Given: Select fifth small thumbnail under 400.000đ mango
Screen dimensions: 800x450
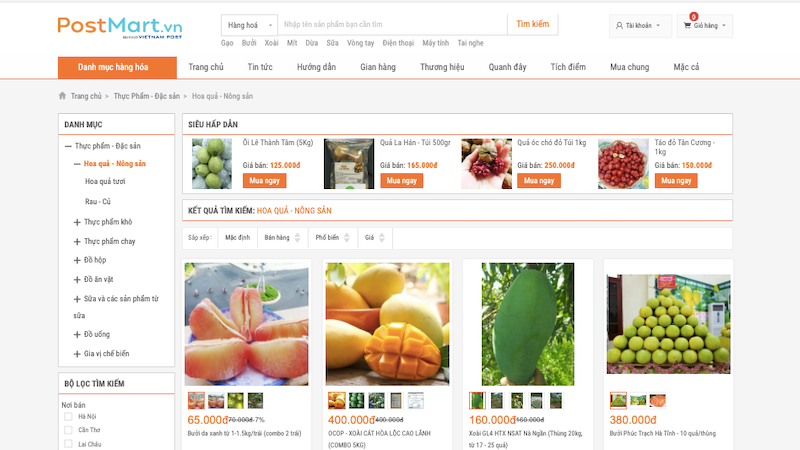Looking at the screenshot, I should coord(416,401).
